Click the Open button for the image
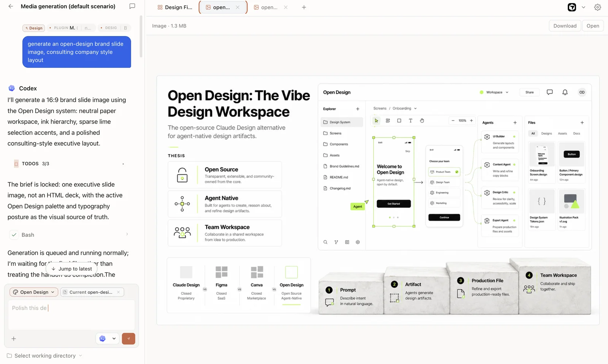The image size is (608, 364). (593, 26)
